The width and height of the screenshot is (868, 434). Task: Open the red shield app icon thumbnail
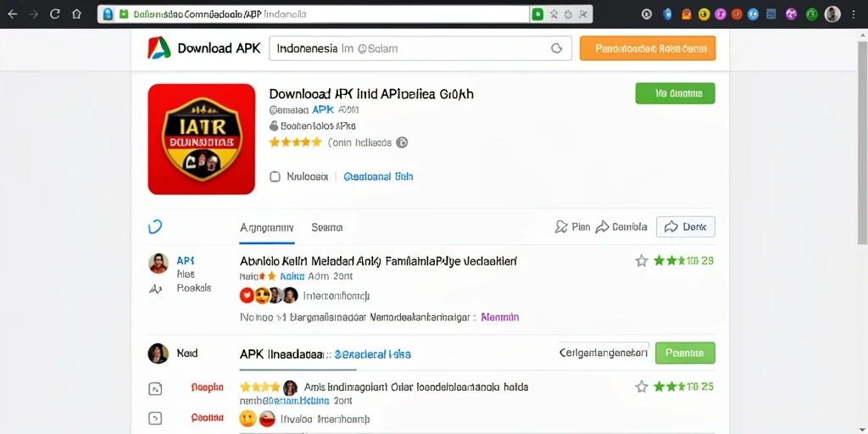pyautogui.click(x=202, y=139)
